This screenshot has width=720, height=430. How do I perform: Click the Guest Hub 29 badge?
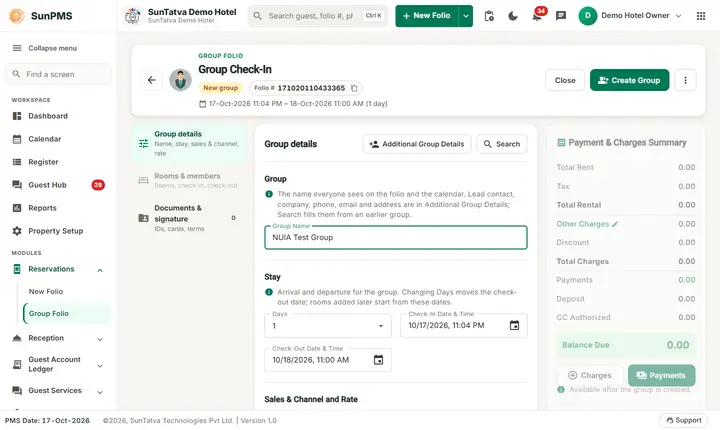pyautogui.click(x=98, y=185)
